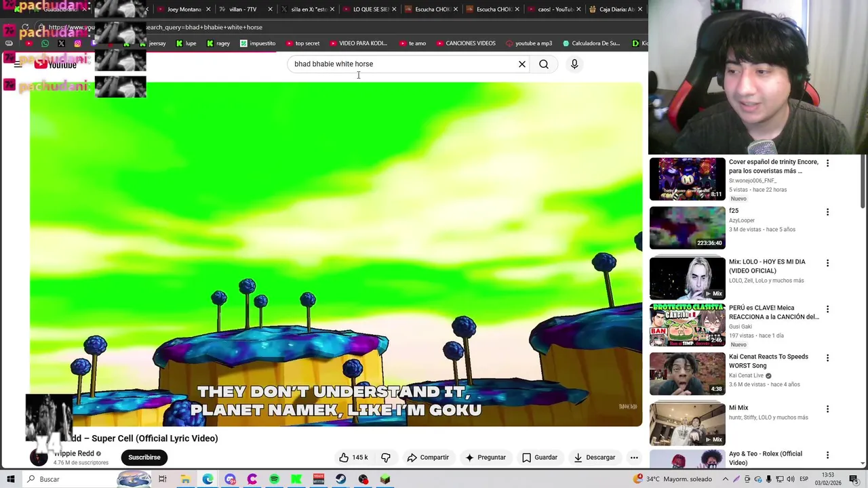Open Instagram bookmark icon
The image size is (868, 488).
click(x=77, y=43)
